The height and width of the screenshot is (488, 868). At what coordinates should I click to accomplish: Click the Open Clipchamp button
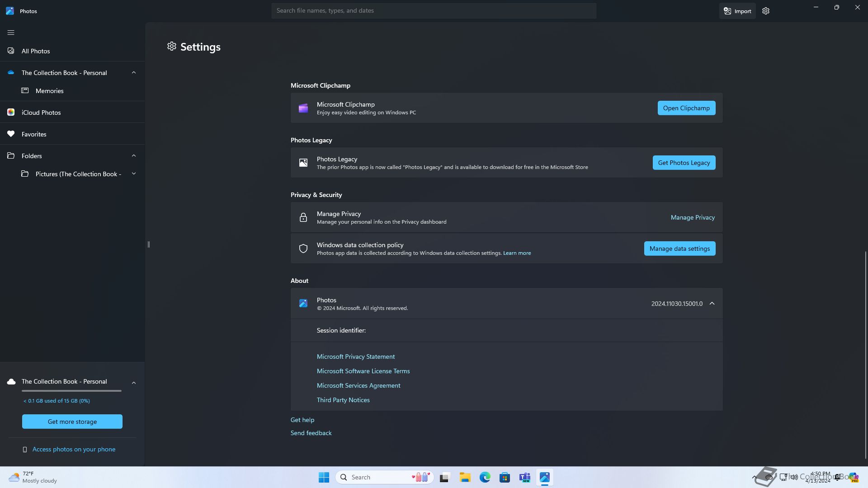pos(686,108)
